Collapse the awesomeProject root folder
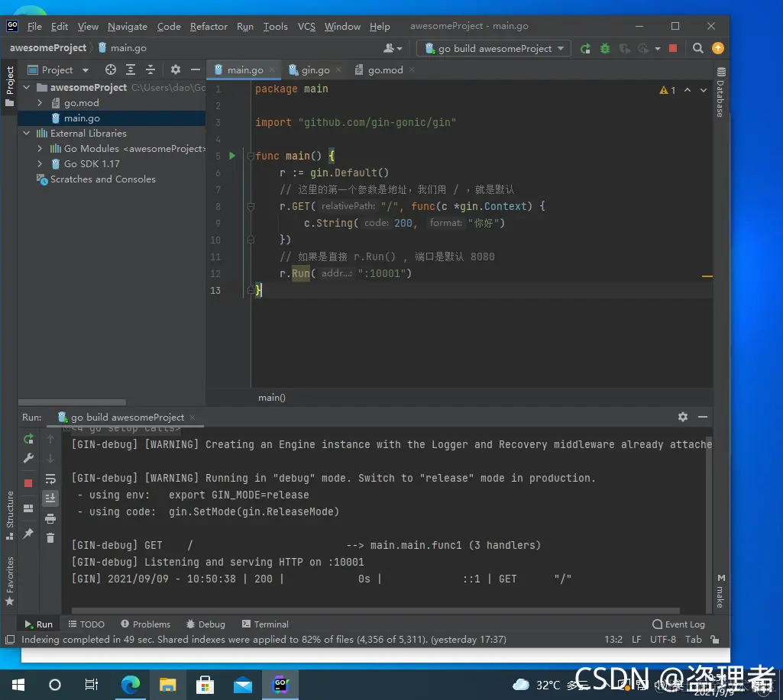 tap(27, 88)
